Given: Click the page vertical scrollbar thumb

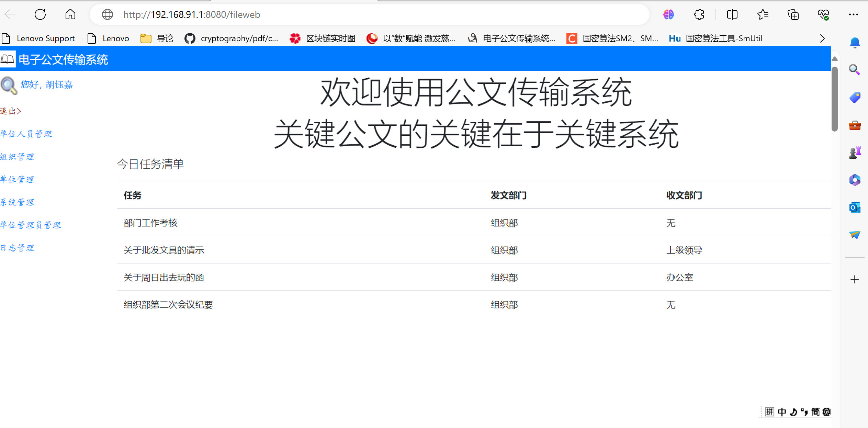Looking at the screenshot, I should click(x=835, y=100).
